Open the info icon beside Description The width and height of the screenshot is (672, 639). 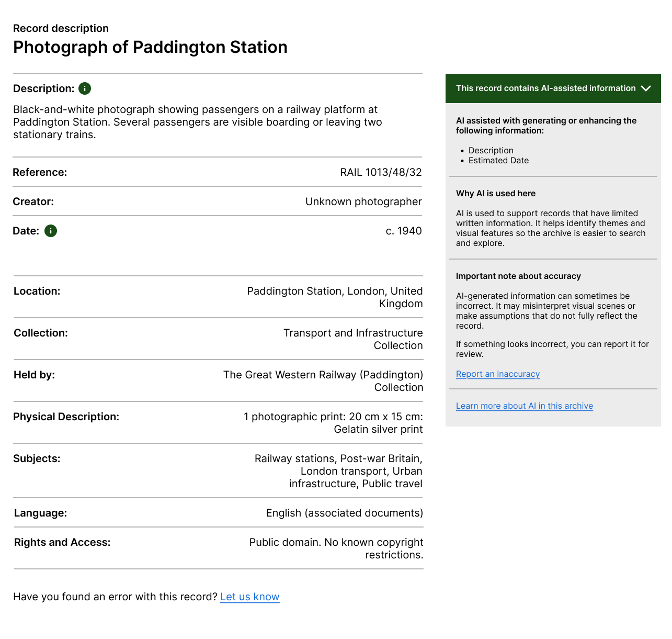pyautogui.click(x=85, y=88)
